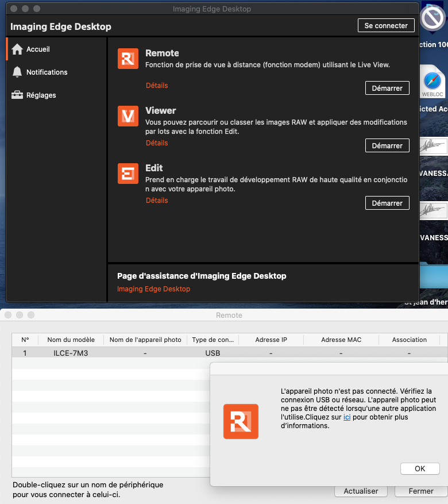Click the 'Nom du modèle' column header
The height and width of the screenshot is (504, 448).
point(71,340)
